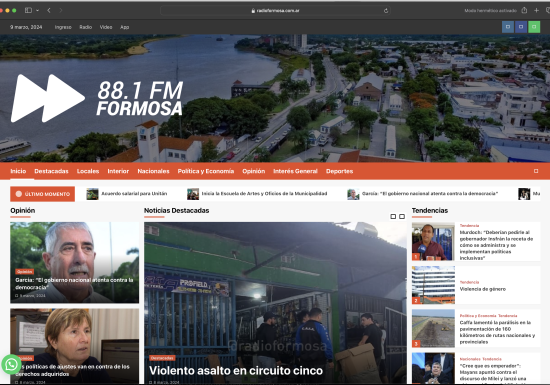Viewport: 550px width, 385px height.
Task: Open the Radio link in the top bar
Action: pos(86,27)
